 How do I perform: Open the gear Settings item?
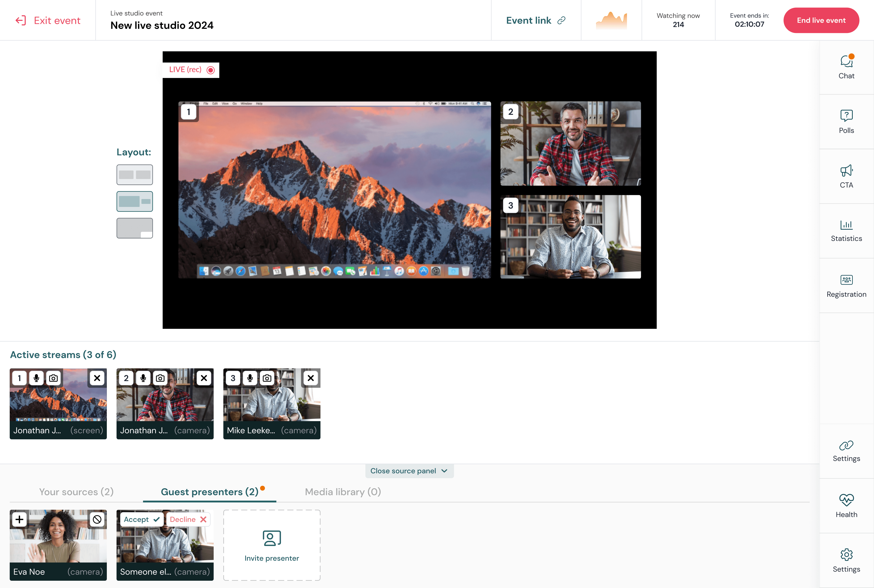click(846, 561)
